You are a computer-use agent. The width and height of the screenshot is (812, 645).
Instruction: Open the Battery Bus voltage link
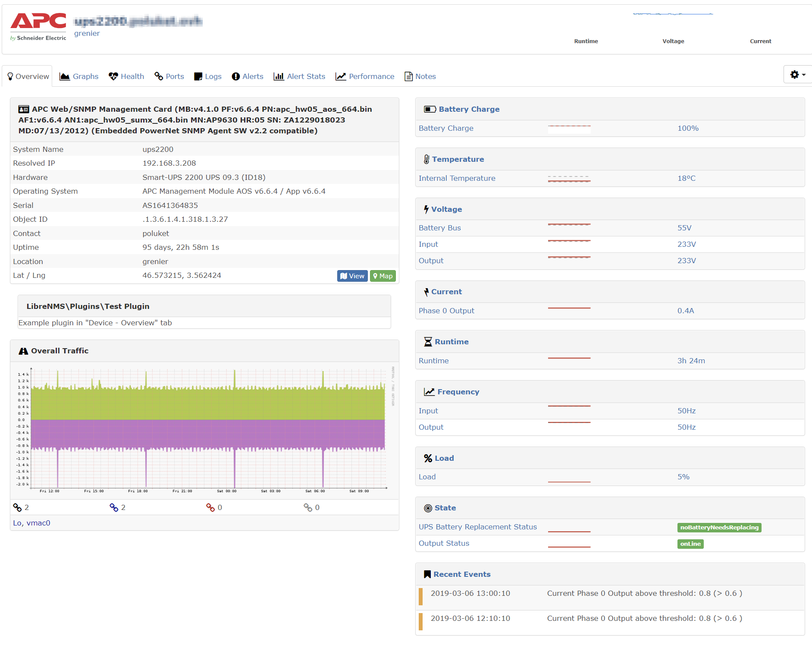point(439,228)
